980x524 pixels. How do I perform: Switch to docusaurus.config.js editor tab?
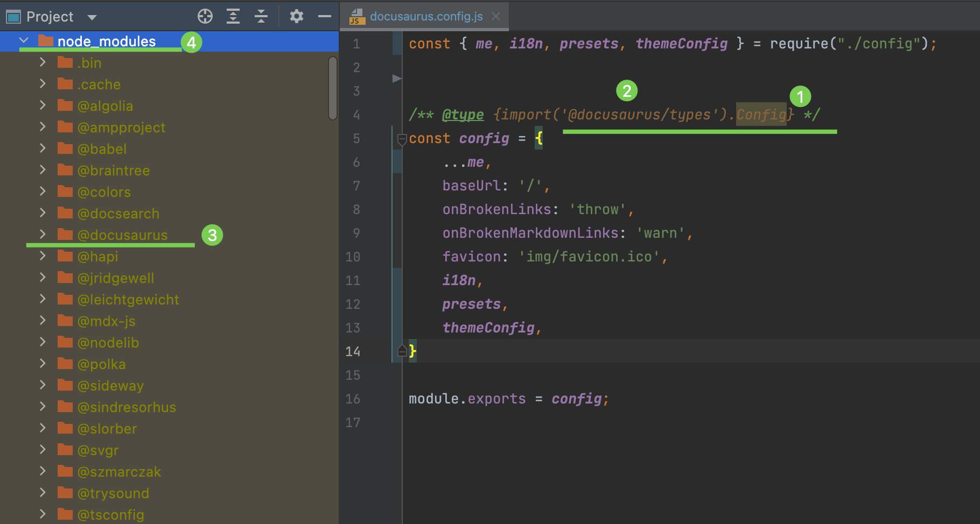pyautogui.click(x=425, y=17)
